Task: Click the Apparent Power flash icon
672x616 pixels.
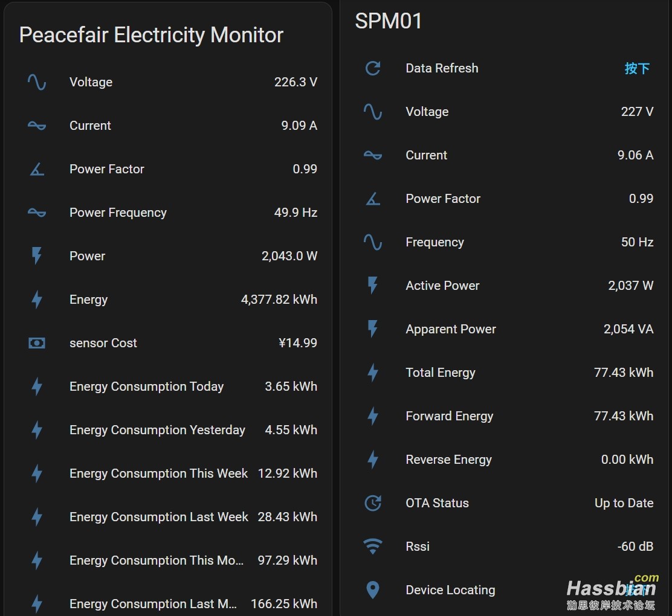Action: [373, 329]
